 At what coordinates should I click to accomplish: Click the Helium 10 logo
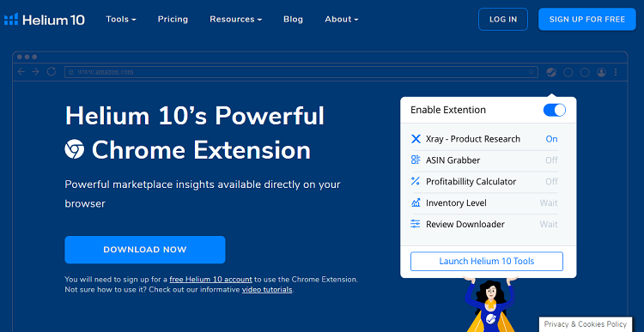coord(44,19)
